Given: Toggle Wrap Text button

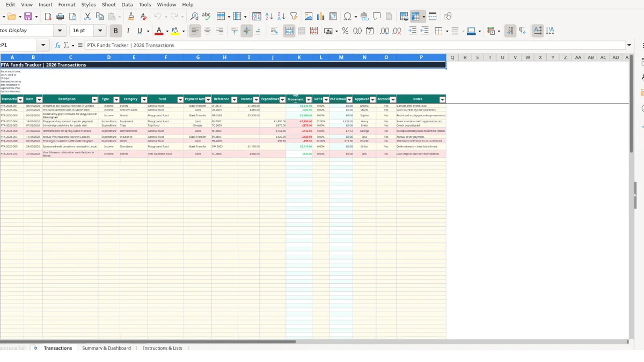Looking at the screenshot, I should click(x=274, y=31).
